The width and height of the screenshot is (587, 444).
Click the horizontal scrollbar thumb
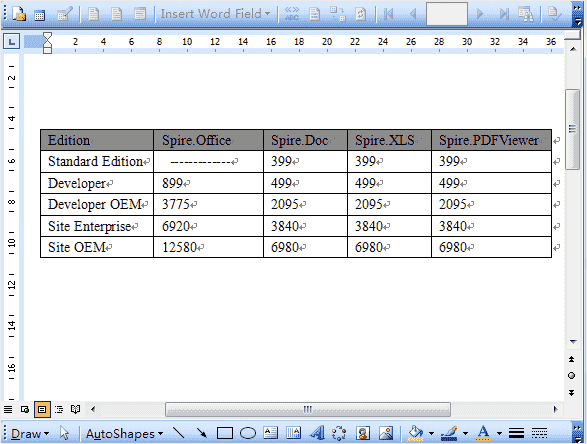coord(308,409)
